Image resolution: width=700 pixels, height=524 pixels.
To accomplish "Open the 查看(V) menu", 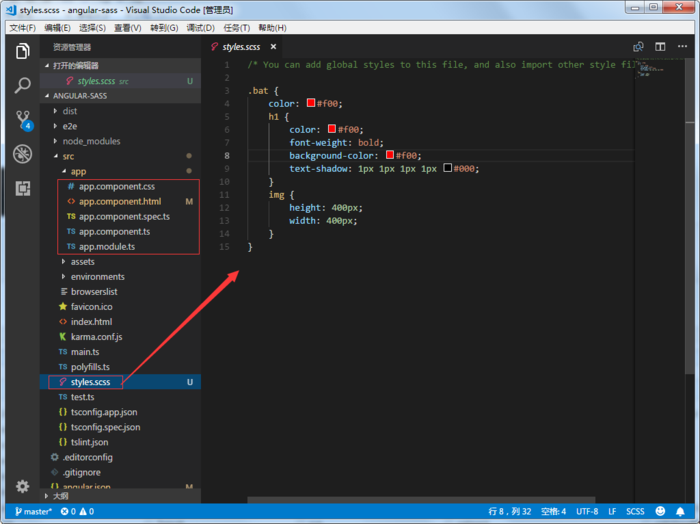I will [x=128, y=28].
